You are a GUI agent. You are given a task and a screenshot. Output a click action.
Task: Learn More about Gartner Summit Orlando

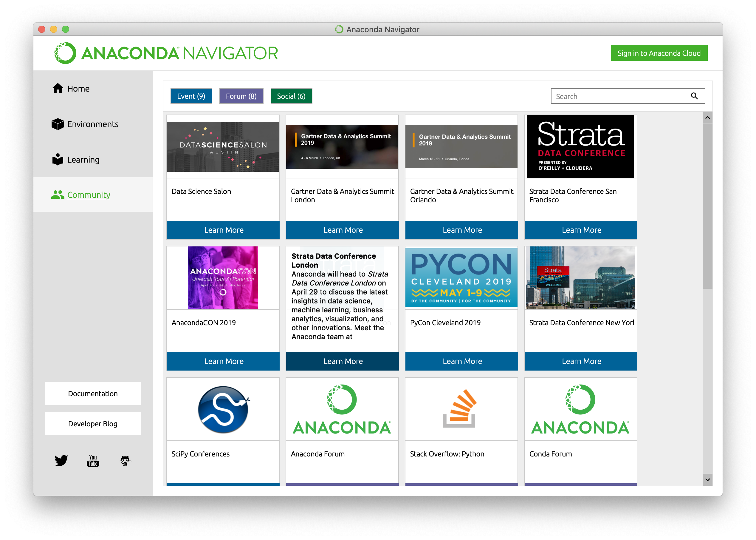click(462, 230)
